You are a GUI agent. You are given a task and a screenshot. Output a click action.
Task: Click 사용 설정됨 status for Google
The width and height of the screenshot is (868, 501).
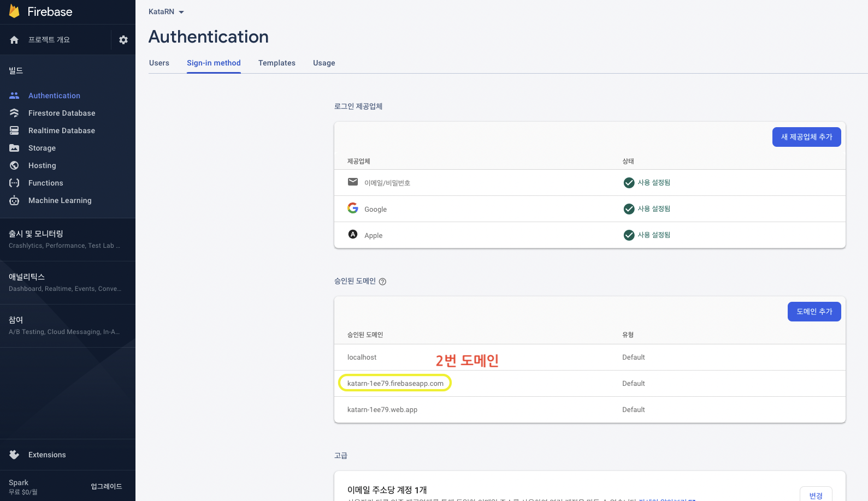654,209
